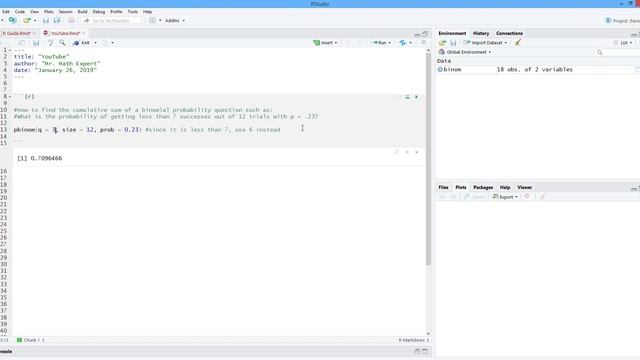Open the Project dropdown
Screen dimensions: 640x360
tap(623, 20)
